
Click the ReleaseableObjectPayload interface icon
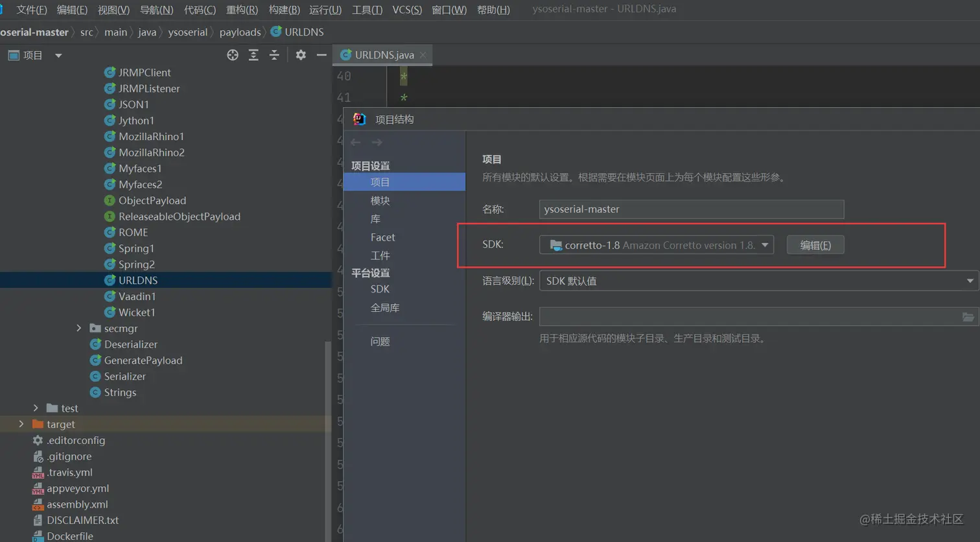pos(110,217)
